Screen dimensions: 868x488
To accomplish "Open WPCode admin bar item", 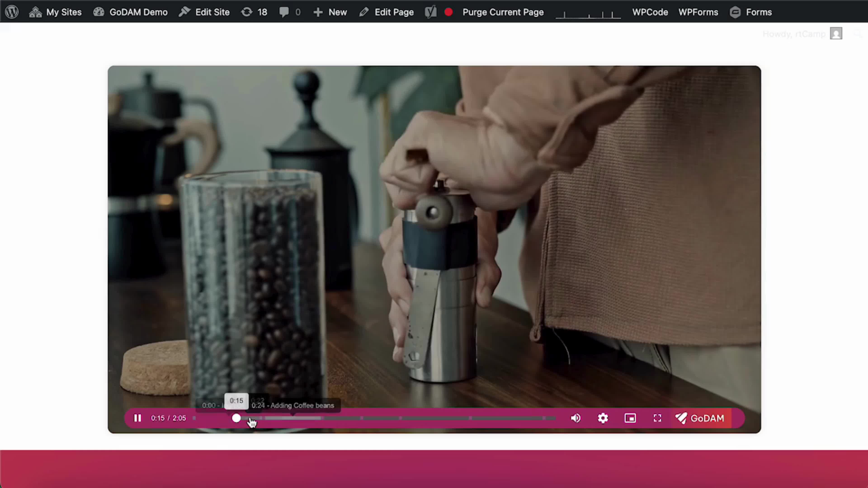I will pos(650,12).
